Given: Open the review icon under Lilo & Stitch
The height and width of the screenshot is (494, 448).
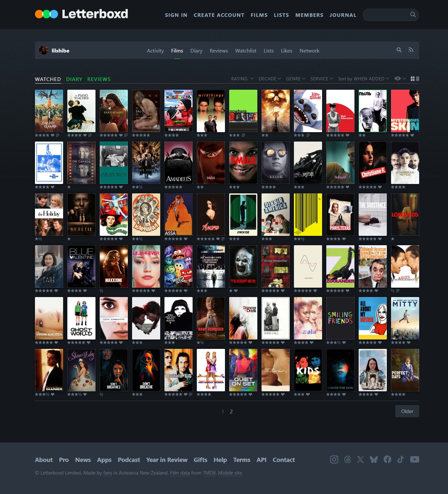Looking at the screenshot, I should pos(308,135).
